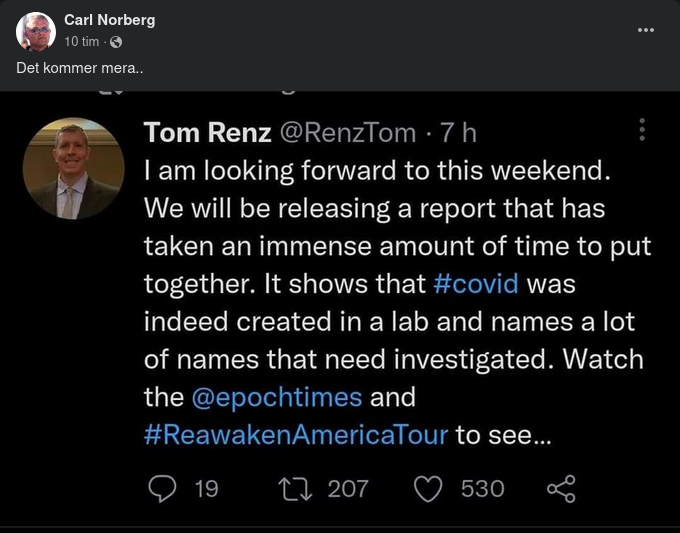Click the 530 likes count

pos(482,488)
